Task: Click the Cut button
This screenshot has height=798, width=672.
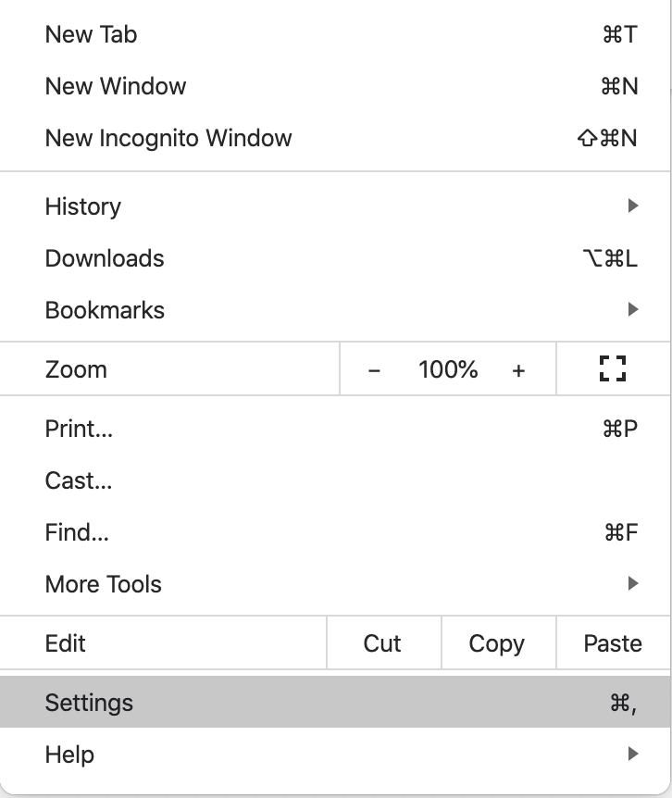Action: [x=383, y=642]
